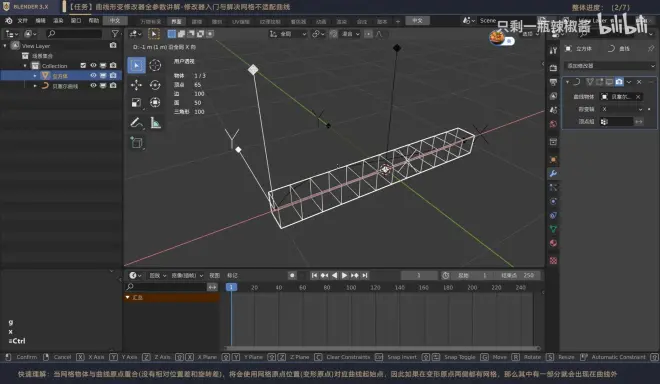This screenshot has height=384, width=660.
Task: Open the Physics properties tab
Action: coord(554,201)
